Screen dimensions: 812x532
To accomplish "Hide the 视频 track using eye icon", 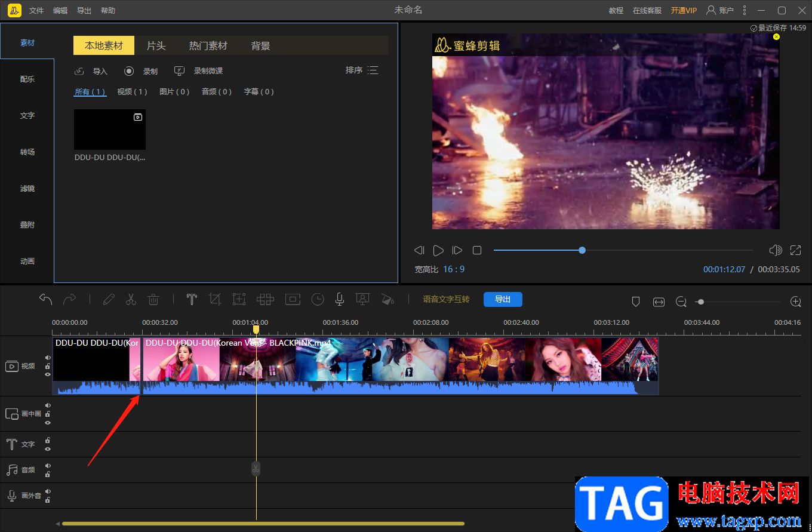I will click(48, 374).
